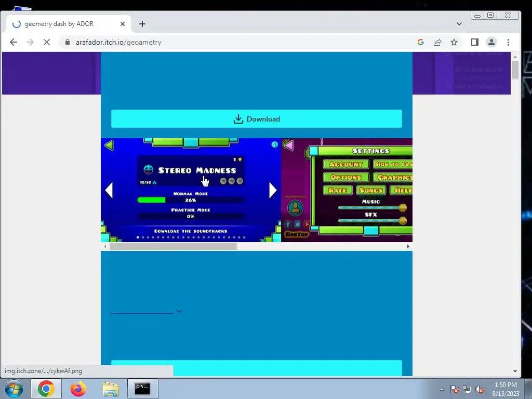Click the screenshot strip left scroll arrow
The image size is (532, 399).
[105, 247]
